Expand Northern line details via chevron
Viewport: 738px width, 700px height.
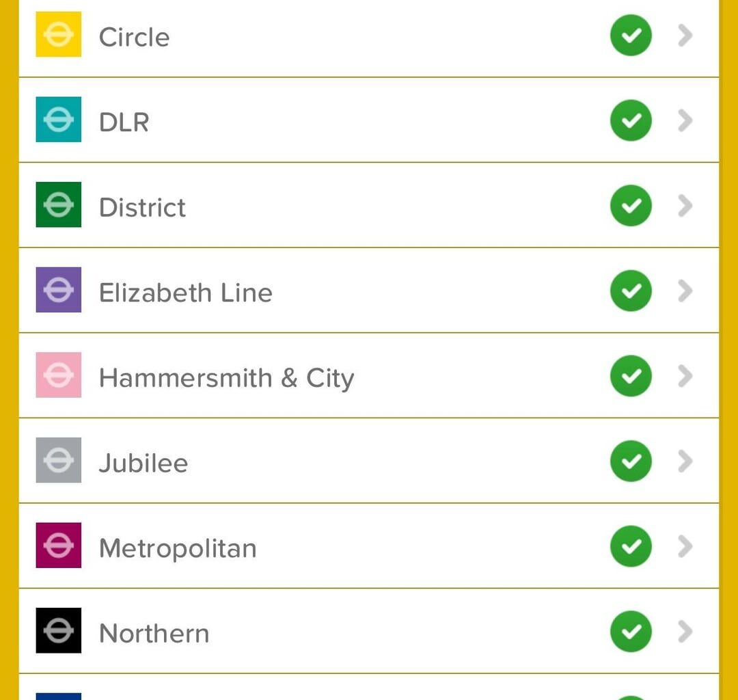click(x=685, y=632)
